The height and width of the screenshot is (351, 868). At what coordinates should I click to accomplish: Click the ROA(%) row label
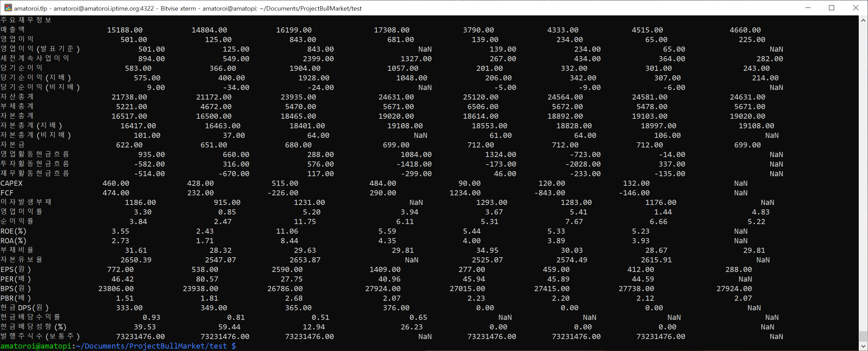(13, 241)
